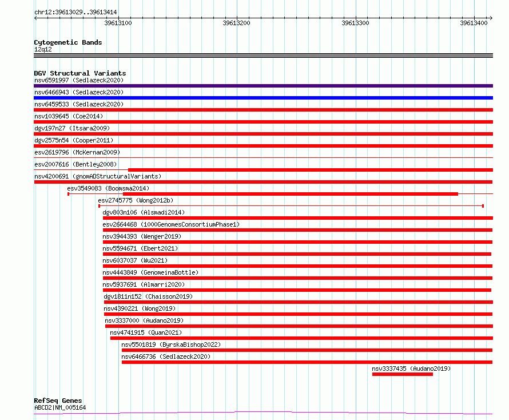Select the nsv5501819 (ByrskaBishop2022) label
Screen dimensions: 509x420
point(171,344)
